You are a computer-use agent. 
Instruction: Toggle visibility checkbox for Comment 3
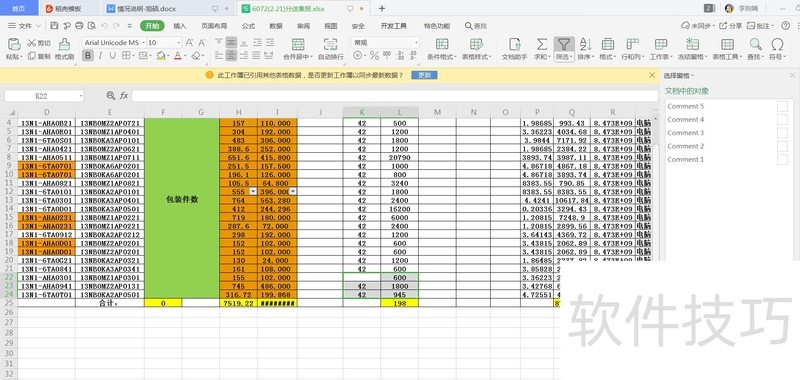pyautogui.click(x=782, y=133)
